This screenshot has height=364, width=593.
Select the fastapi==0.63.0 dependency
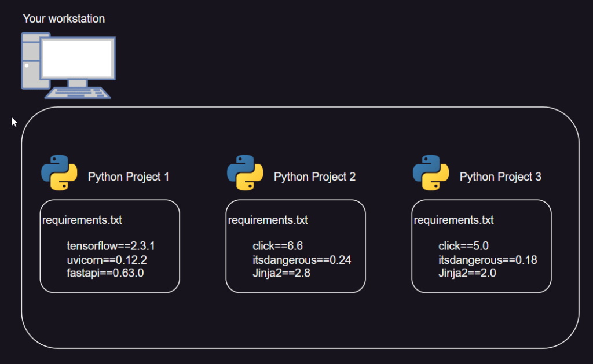click(x=105, y=273)
